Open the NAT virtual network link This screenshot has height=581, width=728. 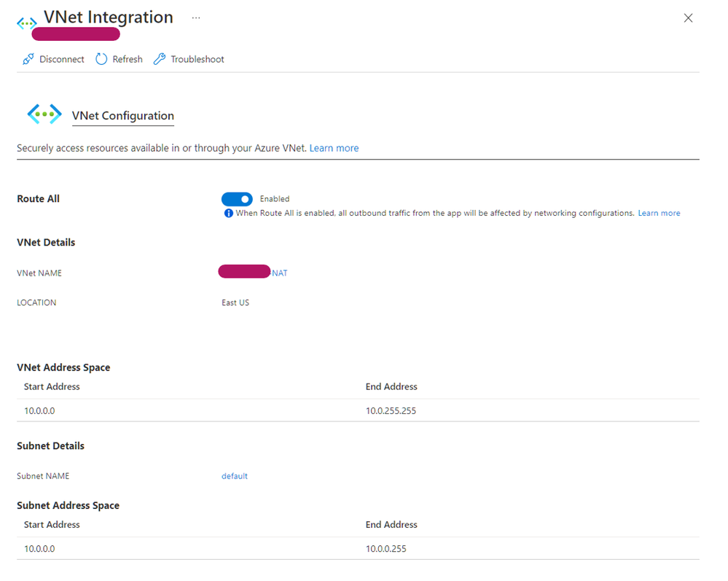pyautogui.click(x=280, y=273)
